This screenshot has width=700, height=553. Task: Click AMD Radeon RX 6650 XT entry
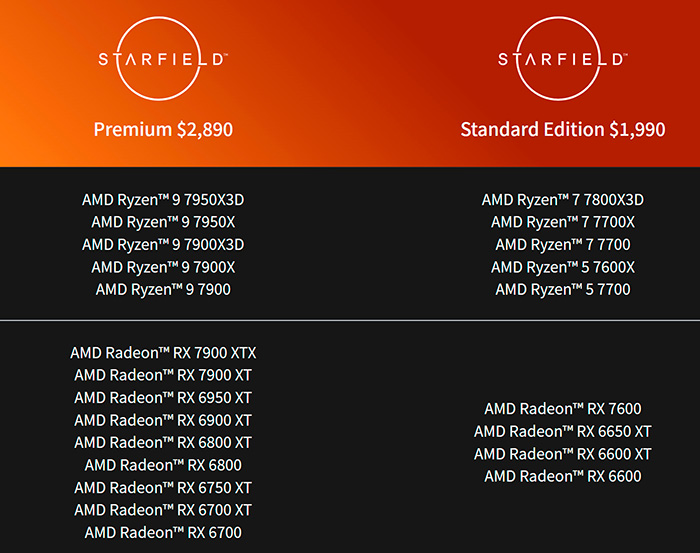(562, 432)
